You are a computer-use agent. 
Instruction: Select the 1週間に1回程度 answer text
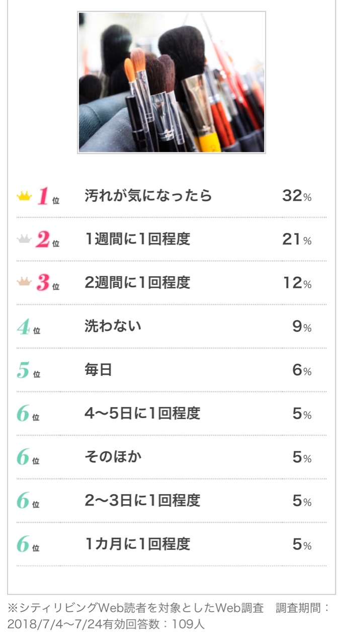(x=137, y=239)
